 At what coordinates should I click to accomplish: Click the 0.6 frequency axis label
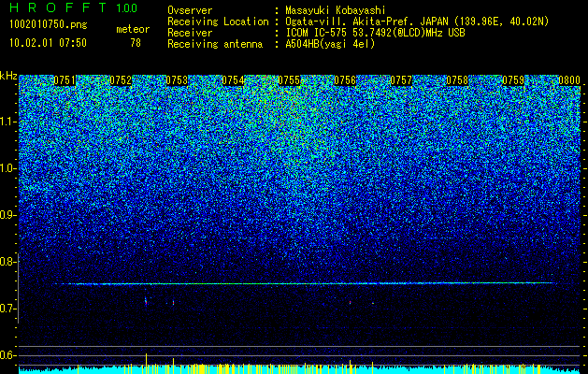pos(7,355)
